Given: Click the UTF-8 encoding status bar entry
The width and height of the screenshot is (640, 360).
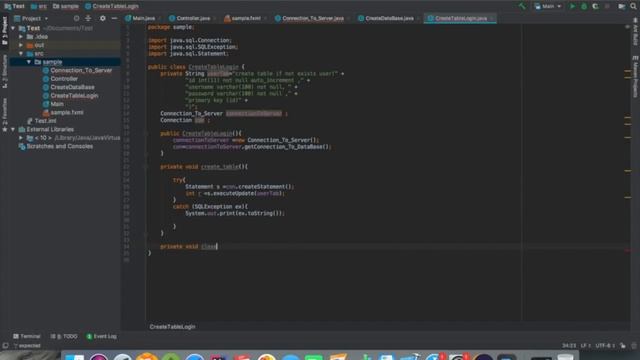Looking at the screenshot, I should pos(605,345).
